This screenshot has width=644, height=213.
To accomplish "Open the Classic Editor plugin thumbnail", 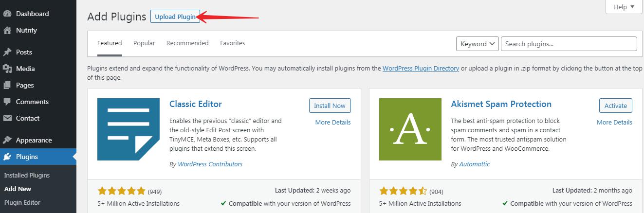I will [129, 129].
